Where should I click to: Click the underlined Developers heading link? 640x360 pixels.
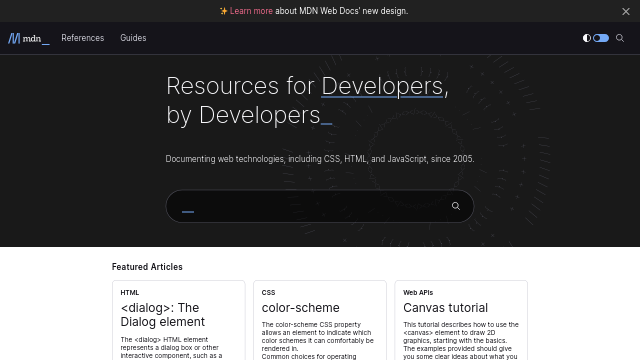pyautogui.click(x=382, y=86)
